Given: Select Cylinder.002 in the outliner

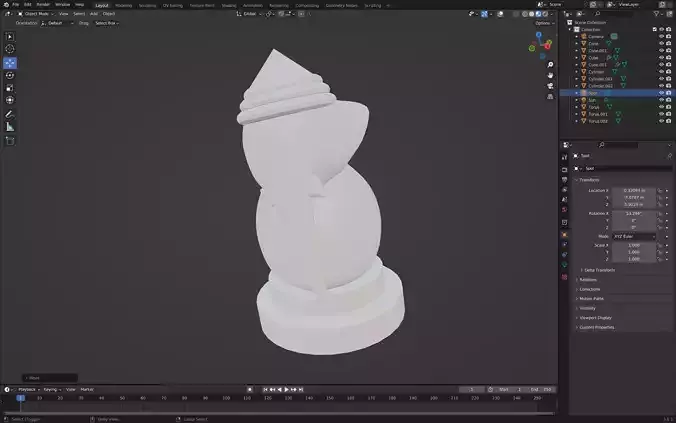Looking at the screenshot, I should pyautogui.click(x=600, y=86).
